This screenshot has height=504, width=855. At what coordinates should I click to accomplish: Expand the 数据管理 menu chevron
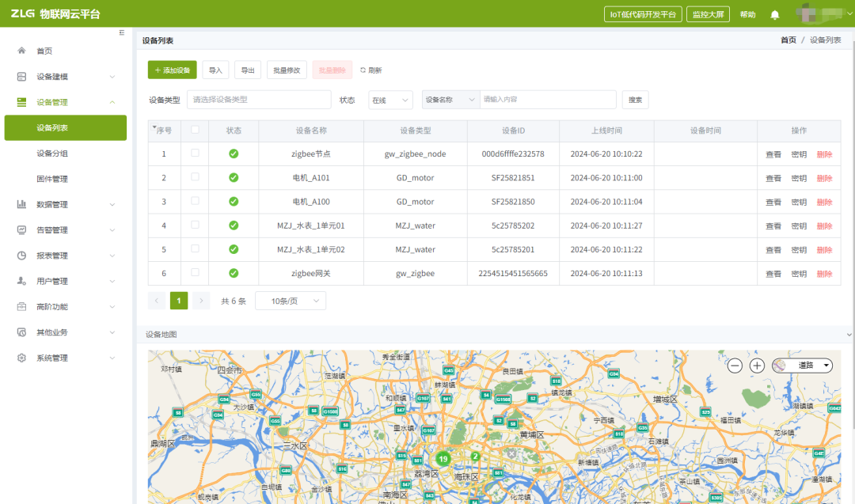tap(112, 205)
